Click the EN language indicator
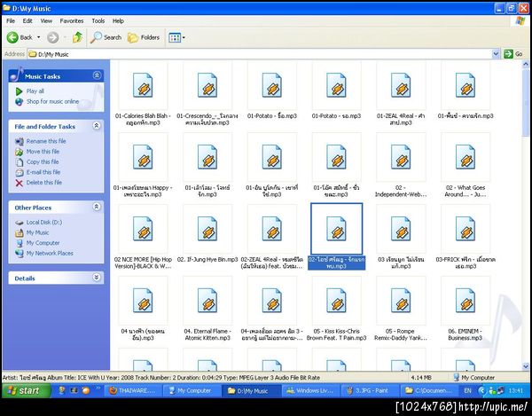Viewport: 532px width, 416px height. coord(467,390)
